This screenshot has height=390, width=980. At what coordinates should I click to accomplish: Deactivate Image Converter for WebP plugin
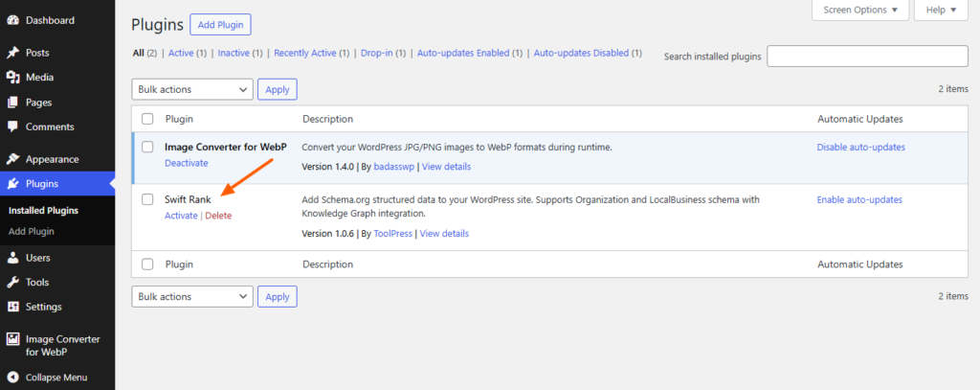(187, 163)
